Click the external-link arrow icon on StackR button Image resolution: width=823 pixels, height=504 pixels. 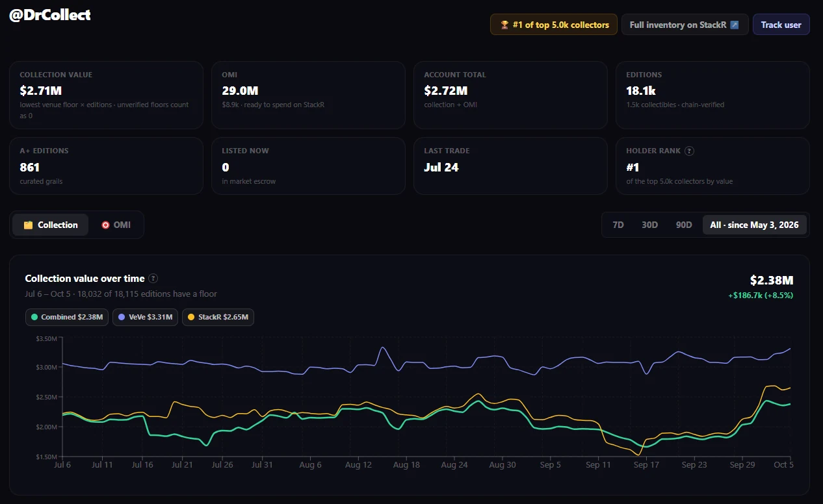click(734, 25)
